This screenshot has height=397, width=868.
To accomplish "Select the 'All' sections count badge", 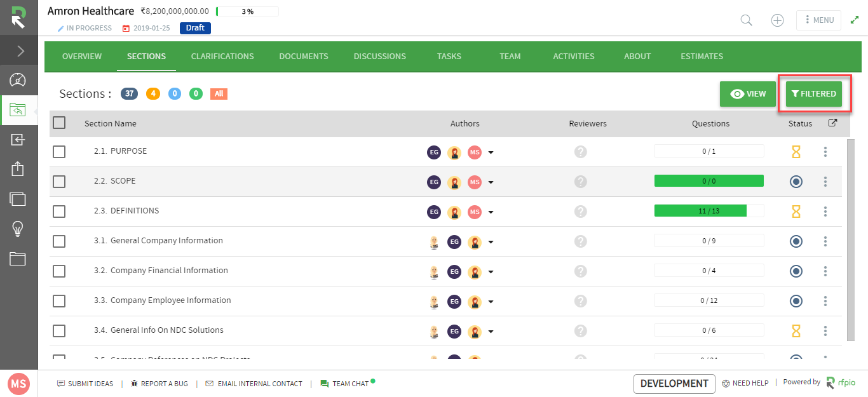I will point(219,94).
